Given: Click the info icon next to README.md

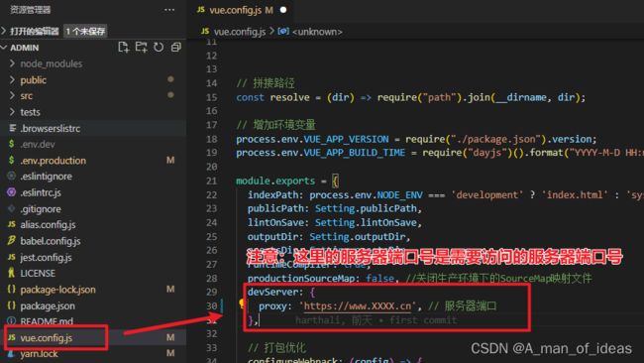Looking at the screenshot, I should coord(12,320).
